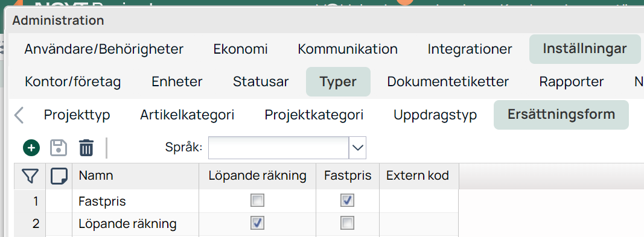Select the Projekttyp sub-tab
644x237 pixels.
pos(77,115)
